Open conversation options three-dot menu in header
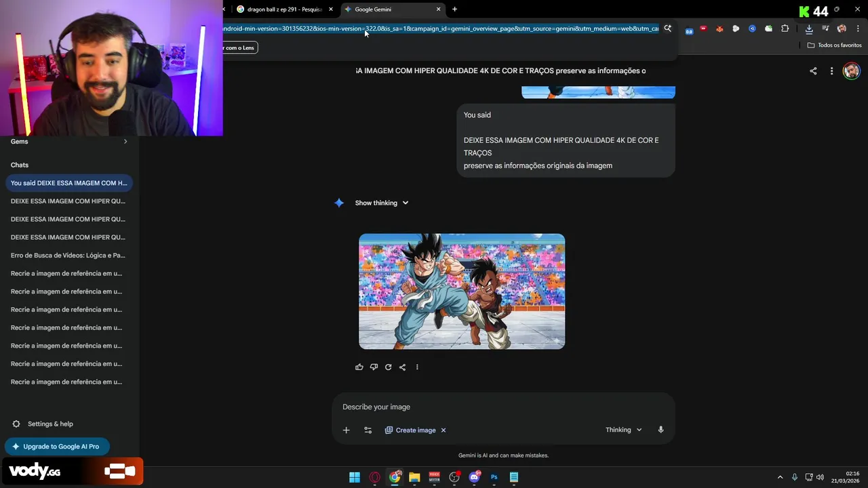 pyautogui.click(x=831, y=71)
